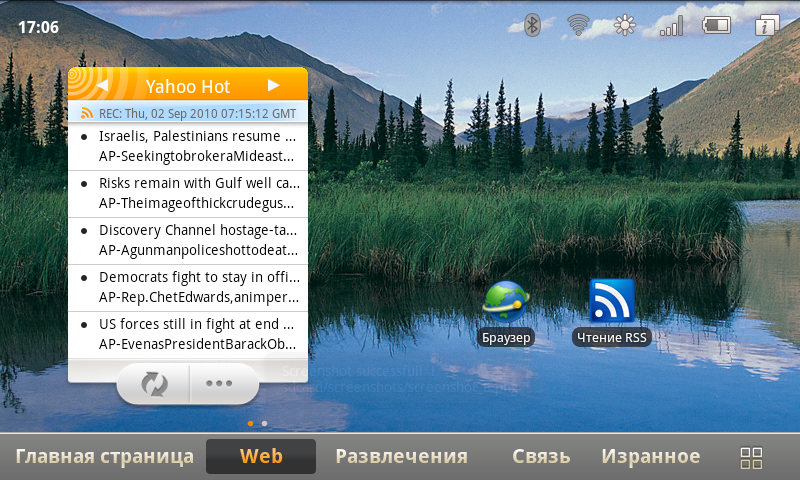
Task: Open the all-apps grid icon
Action: tap(751, 457)
